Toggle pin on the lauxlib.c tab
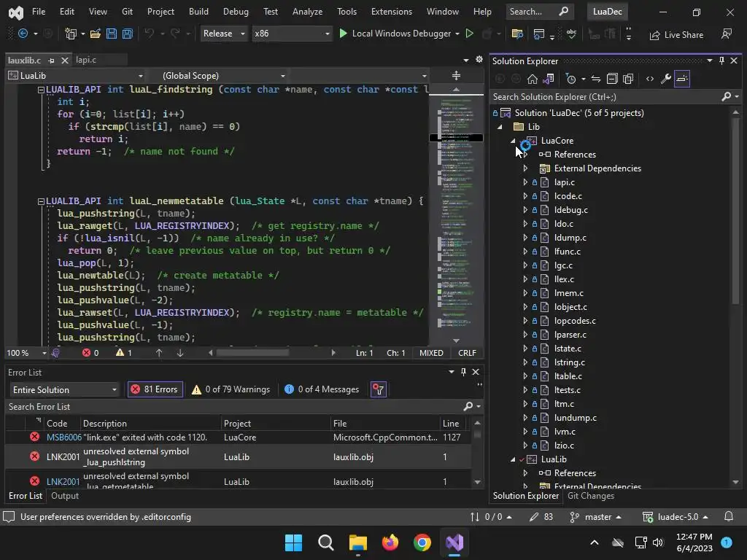The width and height of the screenshot is (747, 560). [52, 61]
